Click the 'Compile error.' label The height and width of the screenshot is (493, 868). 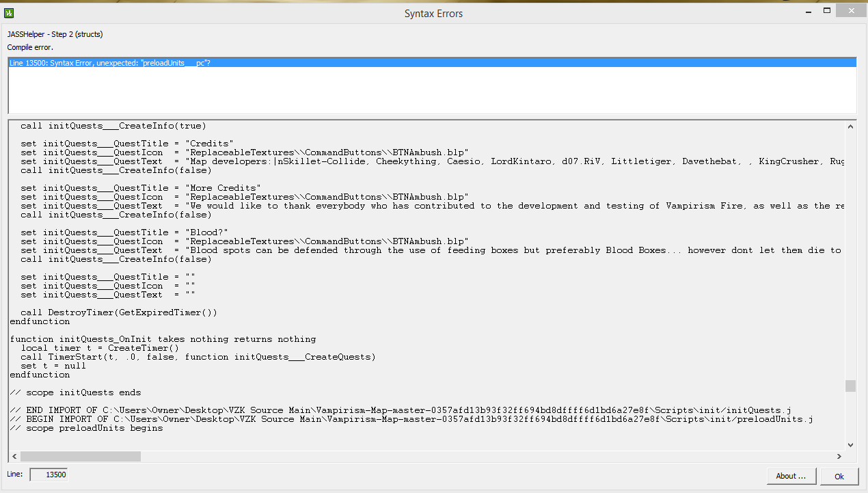click(x=30, y=48)
